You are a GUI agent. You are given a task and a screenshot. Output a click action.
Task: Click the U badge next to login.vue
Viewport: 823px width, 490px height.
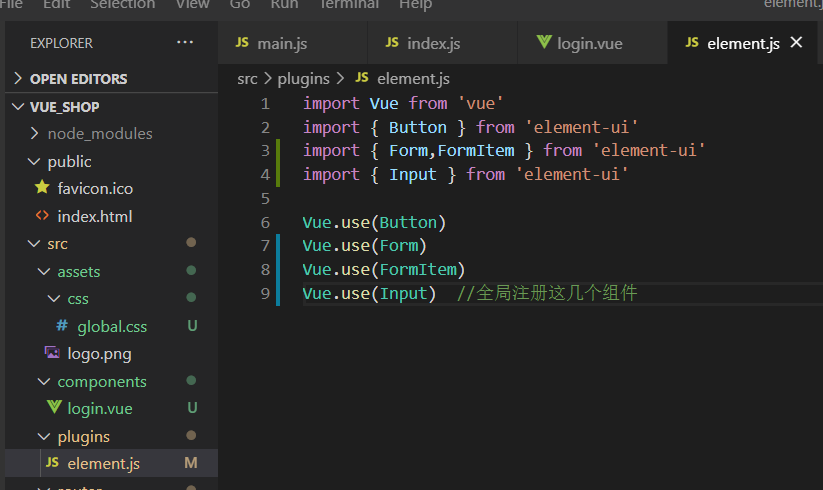(192, 408)
